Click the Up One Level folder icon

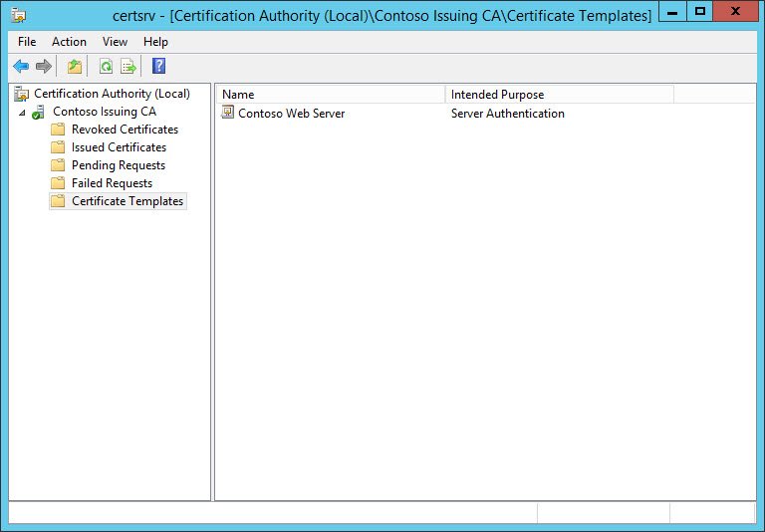[75, 66]
